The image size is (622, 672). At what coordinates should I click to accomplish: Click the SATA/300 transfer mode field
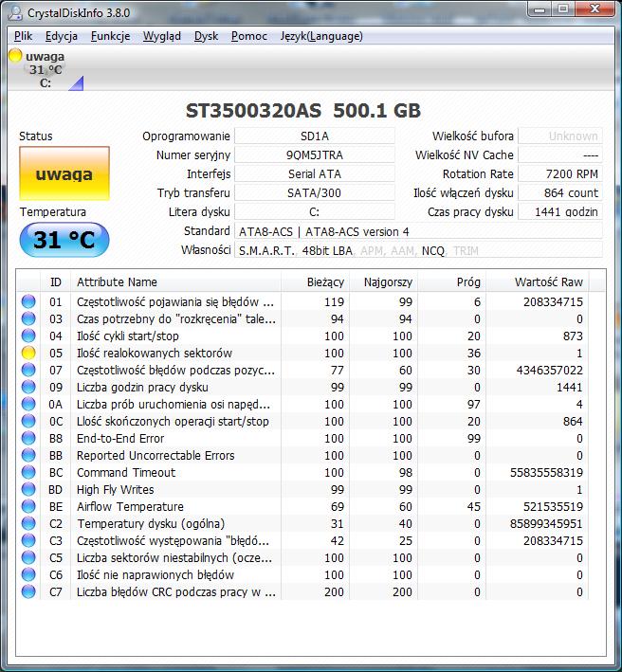315,192
